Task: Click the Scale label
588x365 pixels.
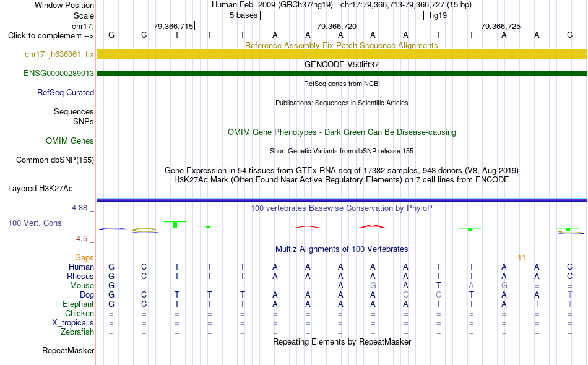Action: pyautogui.click(x=84, y=15)
